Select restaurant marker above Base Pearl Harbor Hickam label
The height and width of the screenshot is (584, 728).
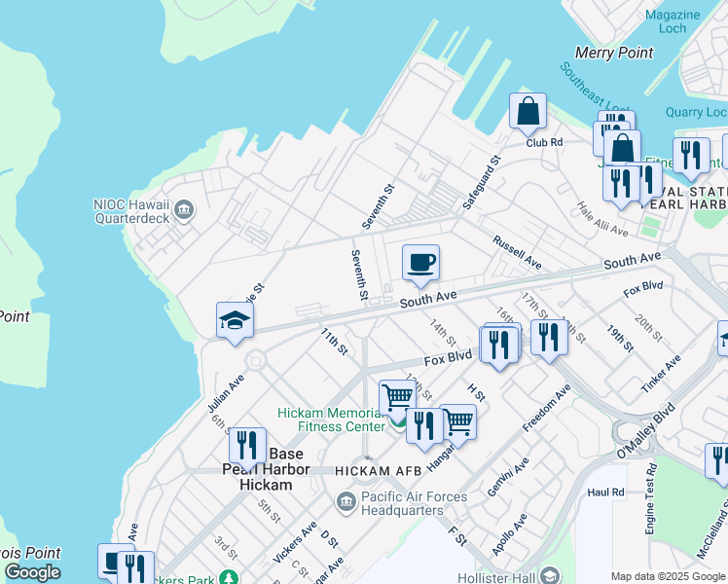coord(247,445)
